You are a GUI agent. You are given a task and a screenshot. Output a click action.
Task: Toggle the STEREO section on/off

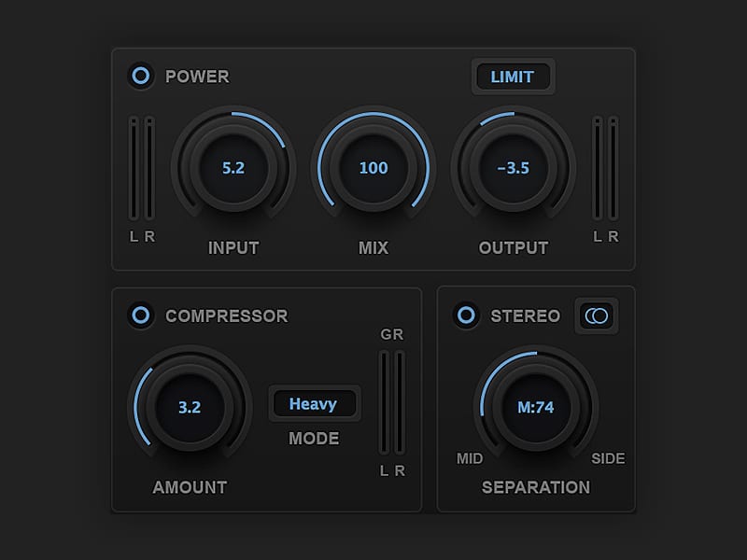pyautogui.click(x=466, y=315)
